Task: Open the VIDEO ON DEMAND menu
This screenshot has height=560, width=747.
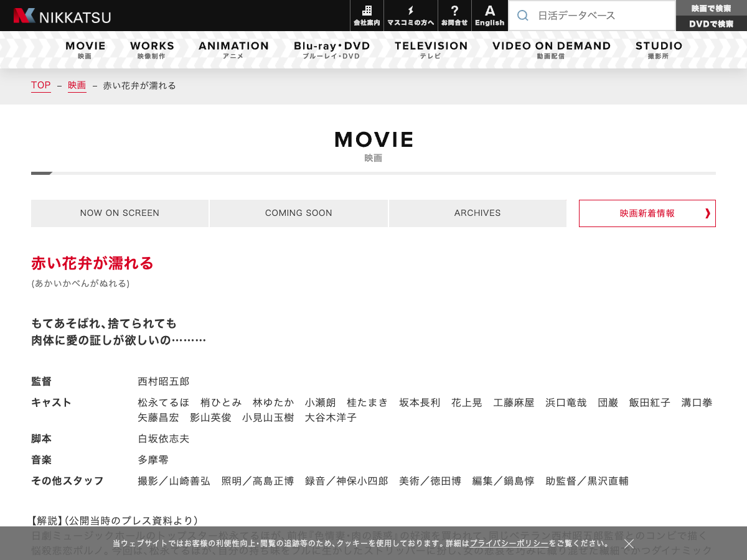Action: (x=552, y=50)
